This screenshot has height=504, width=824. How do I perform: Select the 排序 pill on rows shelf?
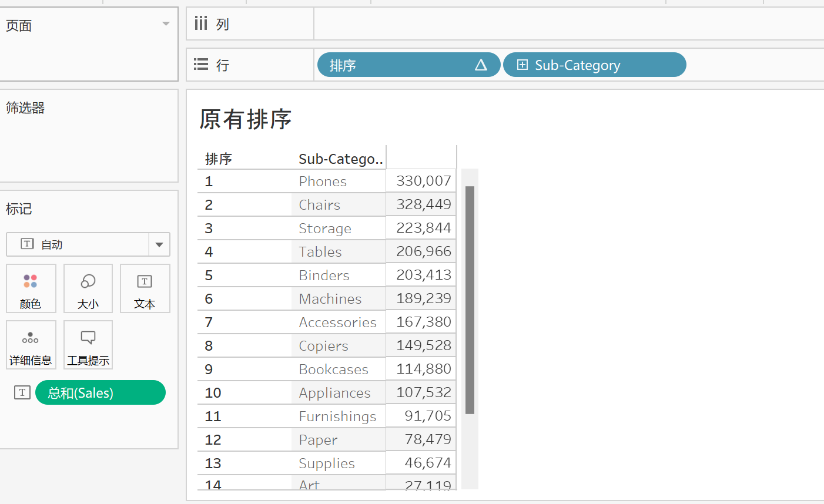click(x=408, y=65)
